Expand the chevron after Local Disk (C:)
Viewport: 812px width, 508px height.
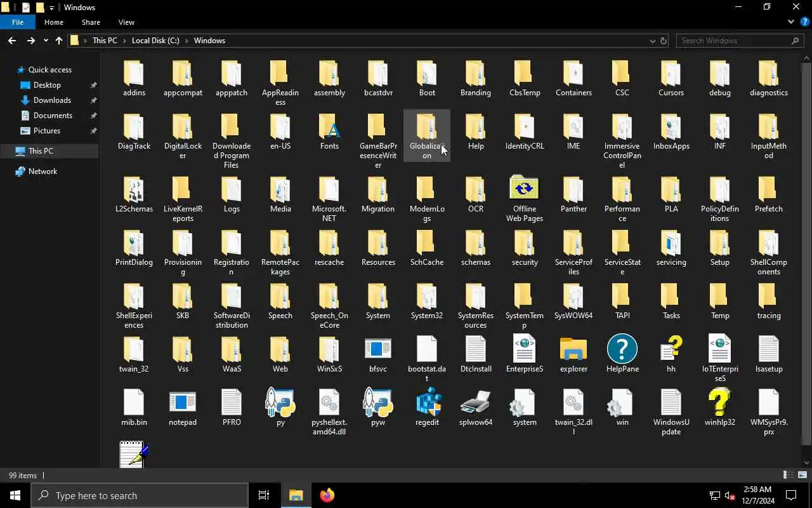[x=187, y=41]
